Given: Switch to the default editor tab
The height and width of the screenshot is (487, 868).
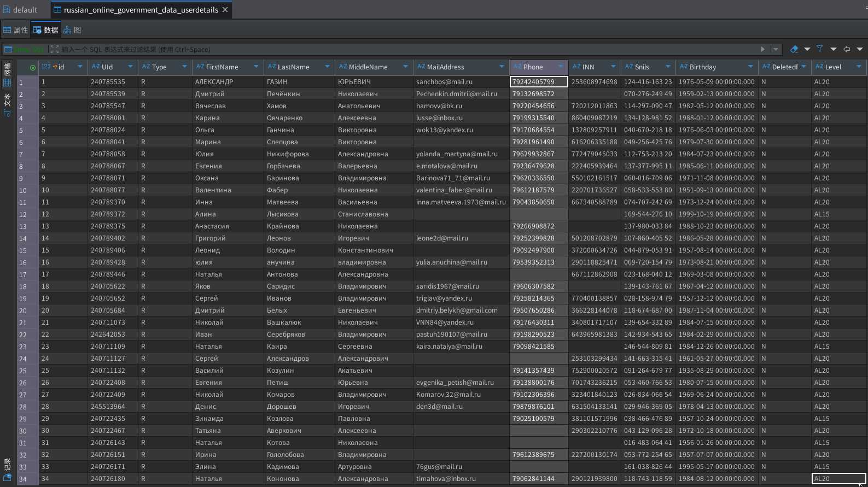Looking at the screenshot, I should click(20, 10).
